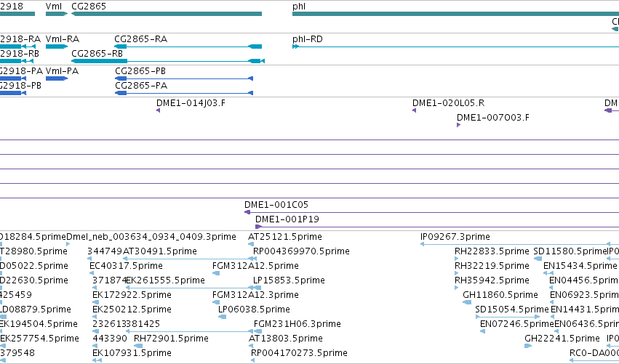
Task: Select the phl-RD transcript arrow
Action: click(296, 46)
